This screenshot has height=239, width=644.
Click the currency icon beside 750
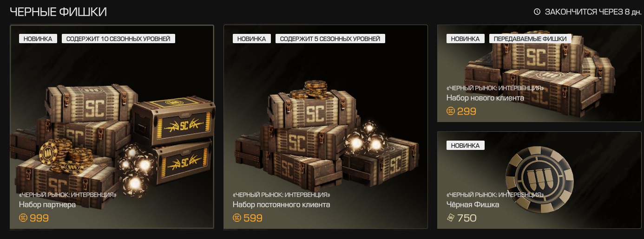pos(451,218)
